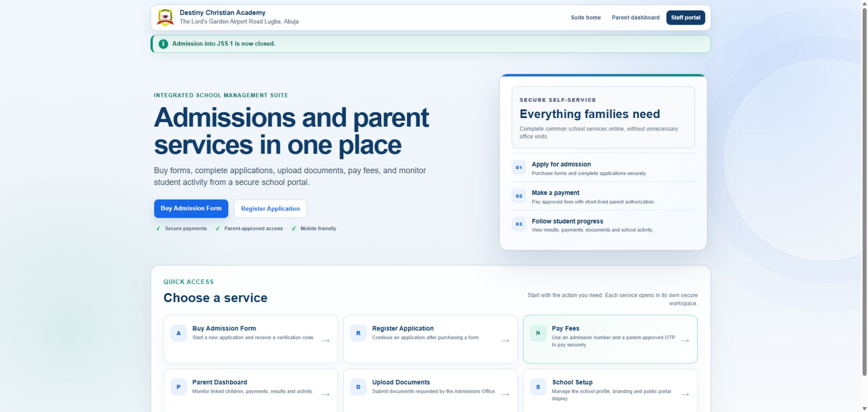868x412 pixels.
Task: Click the white Register Application button
Action: 270,209
